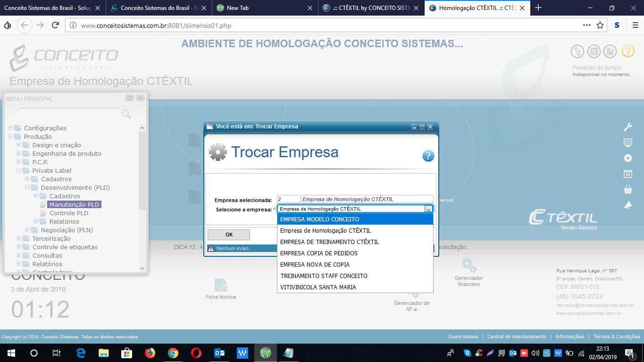Viewport: 644px width, 362px height.
Task: Open a new browser tab with plus
Action: (538, 8)
